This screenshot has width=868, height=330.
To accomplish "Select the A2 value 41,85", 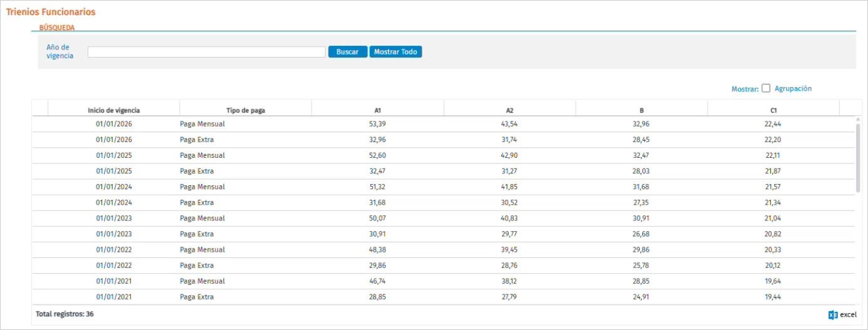I will click(510, 187).
